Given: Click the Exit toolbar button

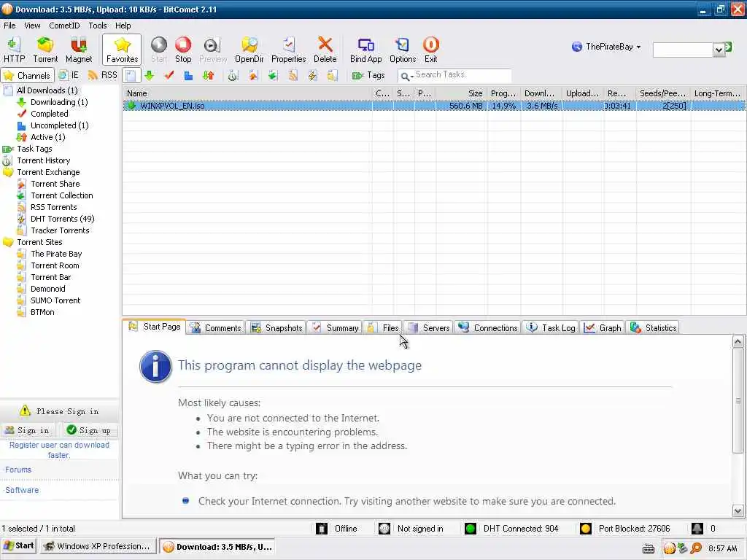Looking at the screenshot, I should coord(430,50).
